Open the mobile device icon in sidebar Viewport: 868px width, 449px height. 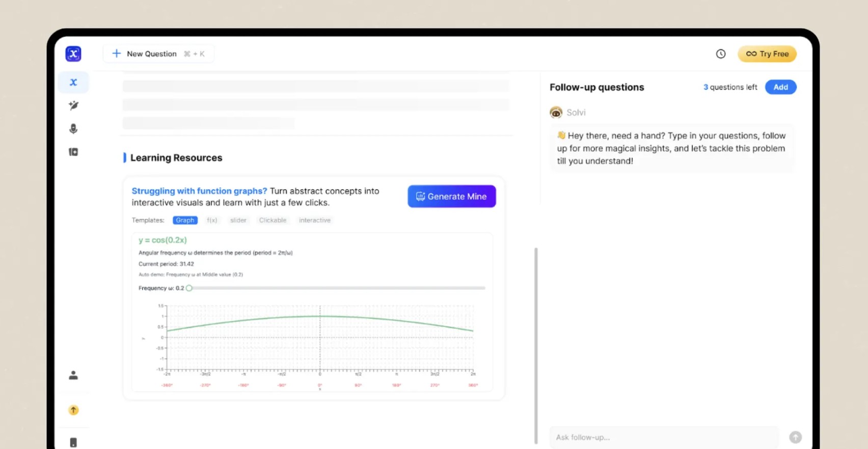[73, 442]
